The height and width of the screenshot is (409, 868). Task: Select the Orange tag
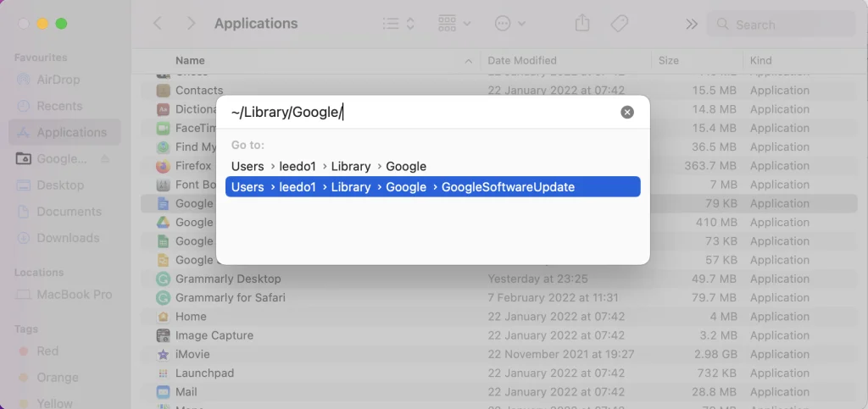coord(50,378)
